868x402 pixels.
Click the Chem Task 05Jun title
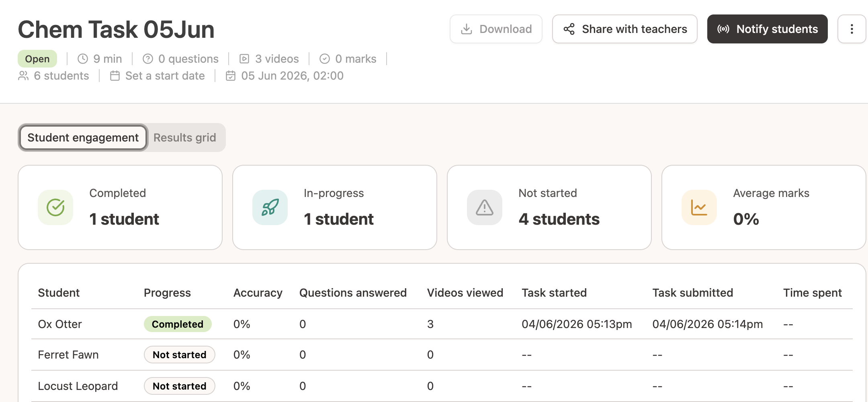tap(116, 29)
